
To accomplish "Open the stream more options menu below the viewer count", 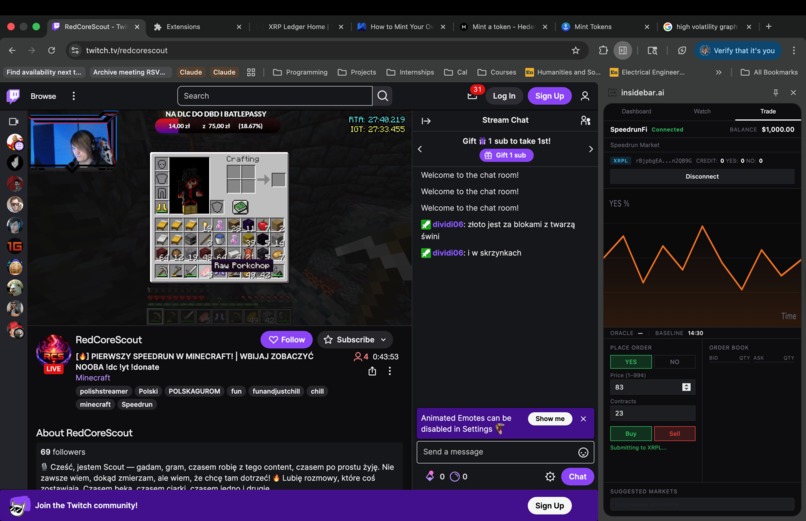I will click(x=390, y=371).
